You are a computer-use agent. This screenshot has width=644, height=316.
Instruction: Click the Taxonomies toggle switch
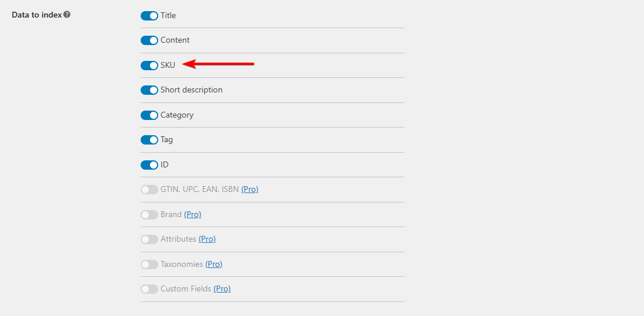(x=149, y=265)
